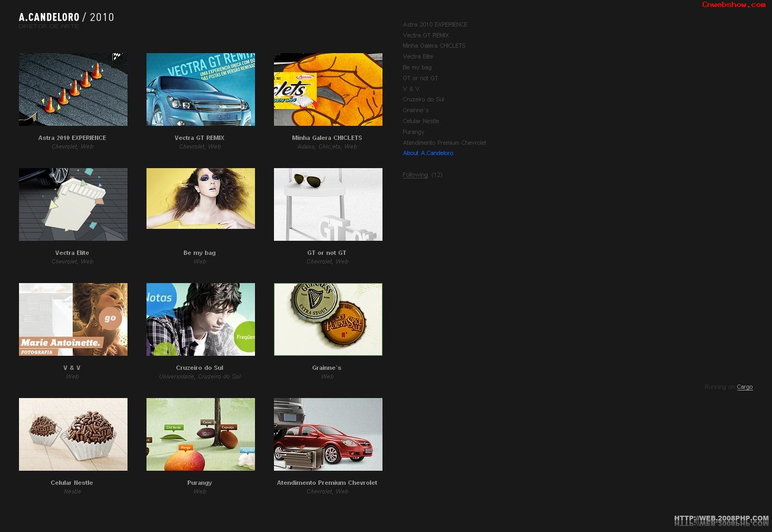Viewport: 772px width, 532px height.
Task: Click the Astra 2010 EXPERIENCE caption title
Action: [72, 138]
